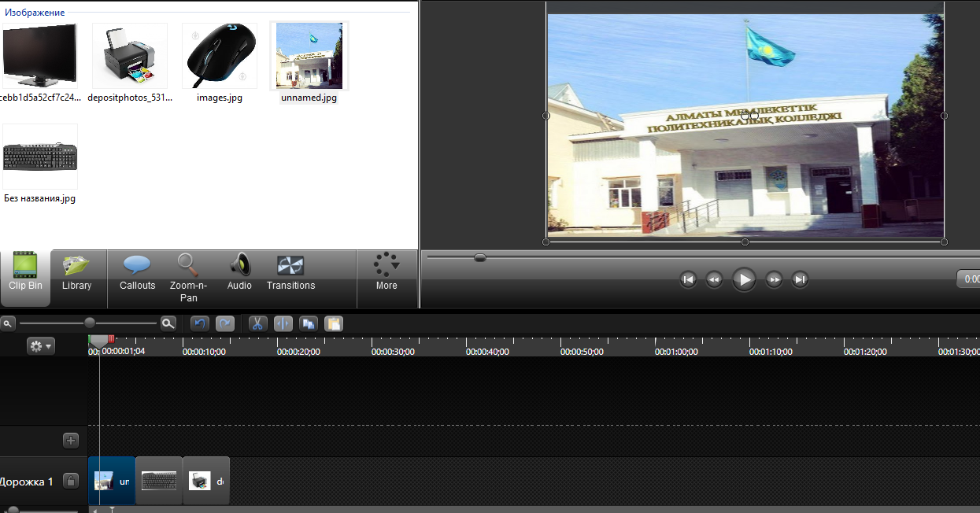Open the Zoom-n-Pan tab
This screenshot has width=980, height=513.
[188, 278]
